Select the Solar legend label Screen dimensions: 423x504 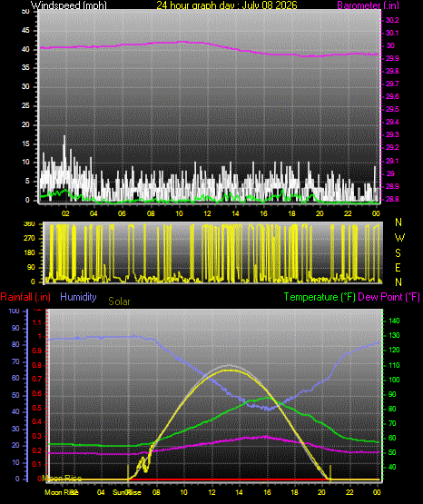119,301
